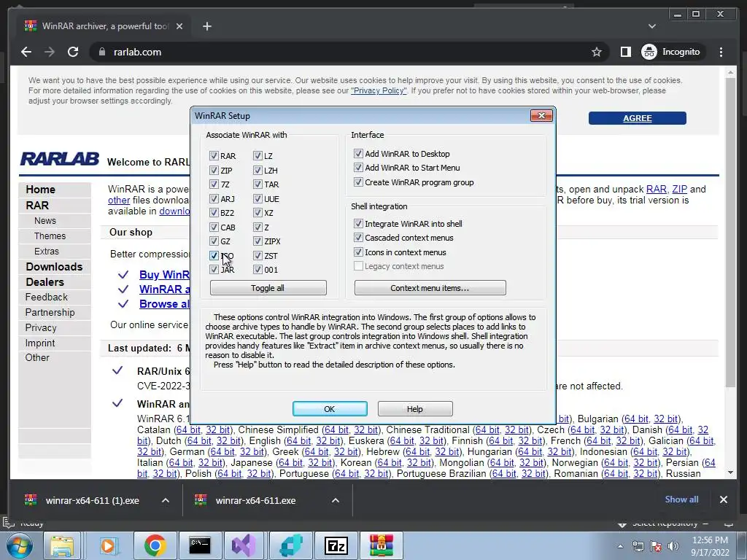The image size is (747, 560).
Task: Toggle ZIP association checkbox
Action: tap(214, 170)
